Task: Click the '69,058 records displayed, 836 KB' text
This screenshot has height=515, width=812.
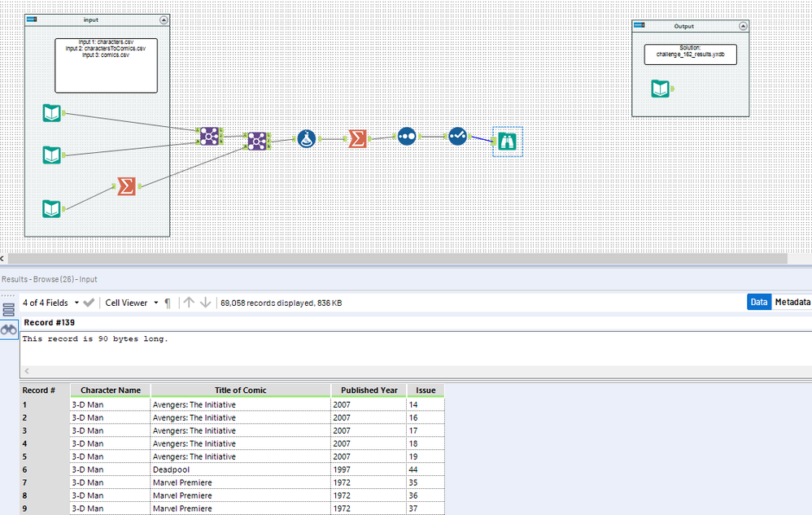Action: [282, 303]
